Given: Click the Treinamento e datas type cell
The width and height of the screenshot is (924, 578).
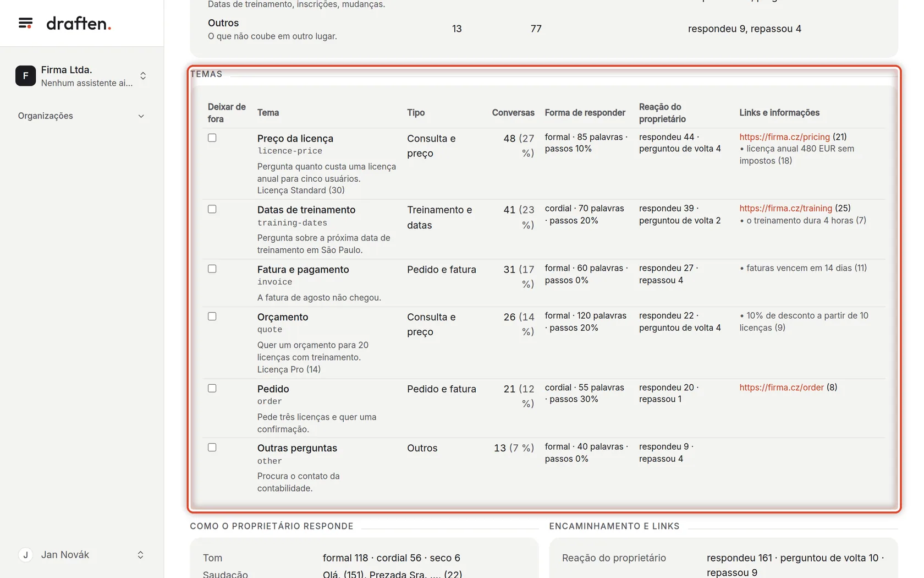Looking at the screenshot, I should coord(439,217).
